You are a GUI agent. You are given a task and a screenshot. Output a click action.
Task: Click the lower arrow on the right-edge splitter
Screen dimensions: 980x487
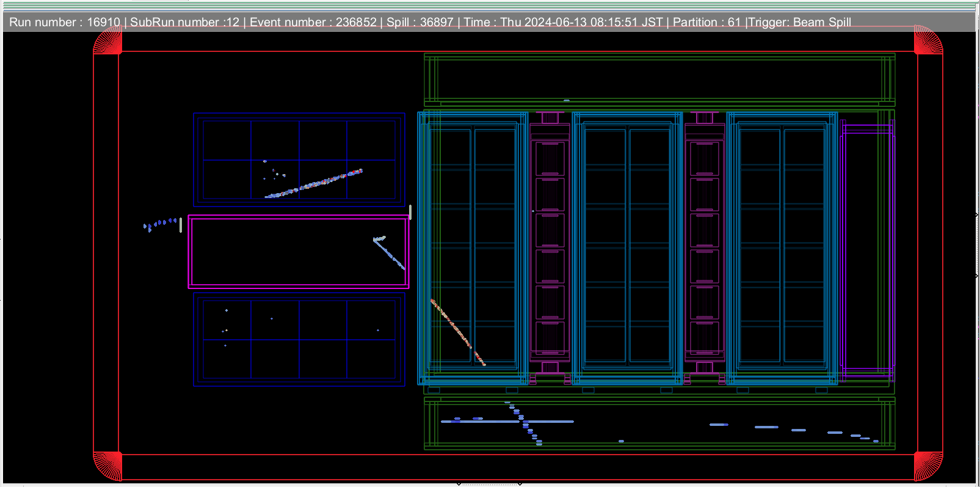tap(977, 276)
